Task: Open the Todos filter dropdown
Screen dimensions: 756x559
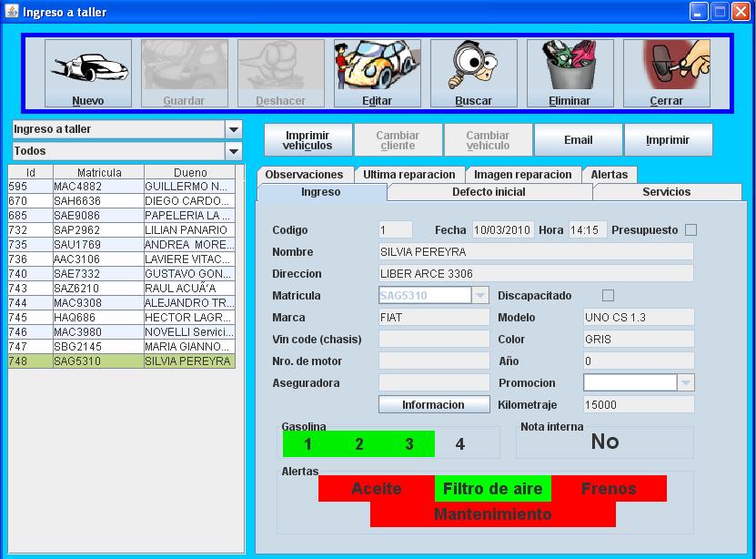Action: [234, 151]
